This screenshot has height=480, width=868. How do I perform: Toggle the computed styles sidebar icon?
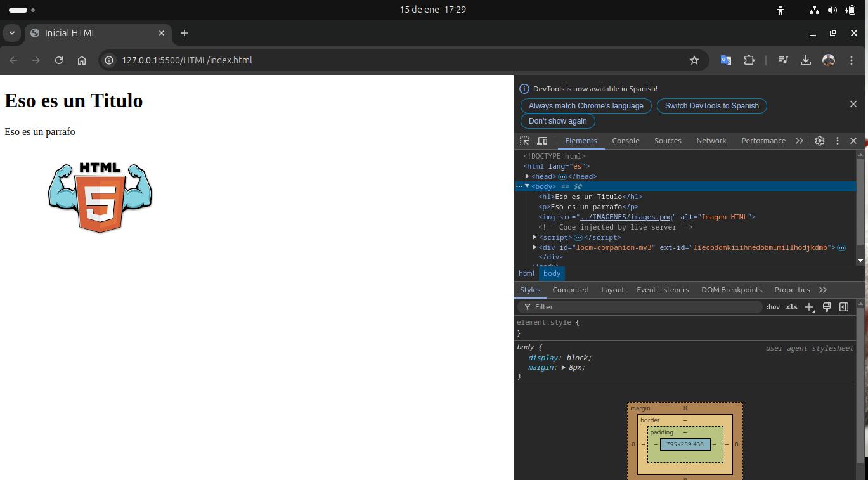point(844,307)
